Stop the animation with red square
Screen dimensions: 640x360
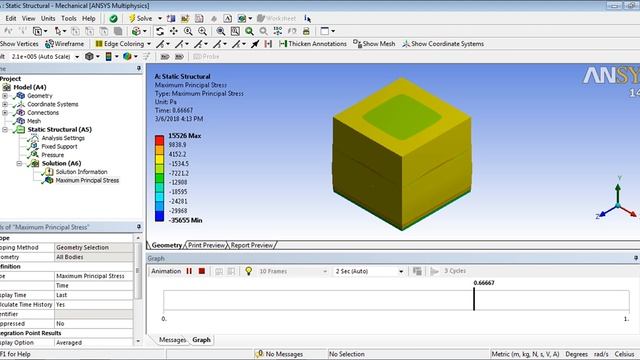pos(202,271)
